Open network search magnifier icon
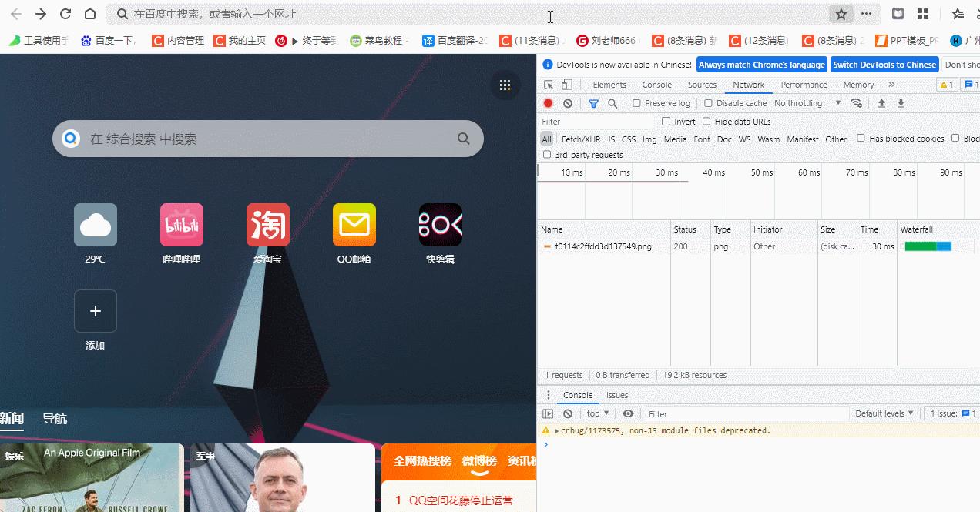The width and height of the screenshot is (980, 512). 612,103
